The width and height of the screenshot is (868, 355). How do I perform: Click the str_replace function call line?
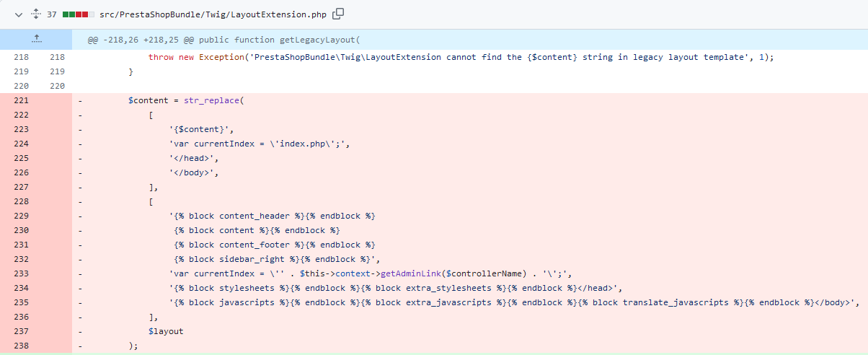coord(187,101)
